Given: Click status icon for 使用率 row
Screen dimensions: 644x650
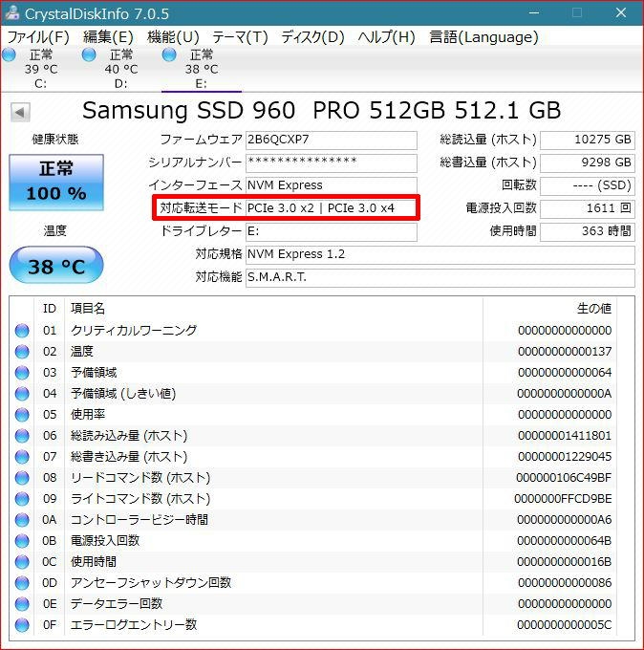Looking at the screenshot, I should click(22, 415).
